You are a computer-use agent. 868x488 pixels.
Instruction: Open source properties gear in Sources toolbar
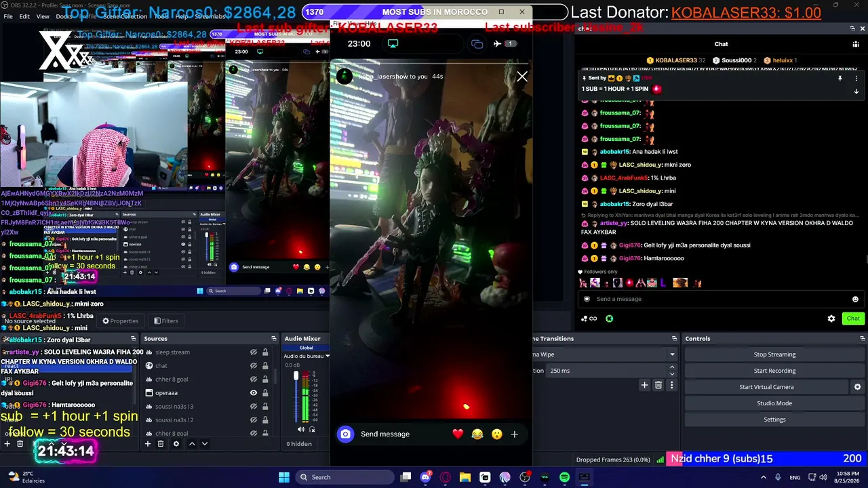click(x=176, y=444)
